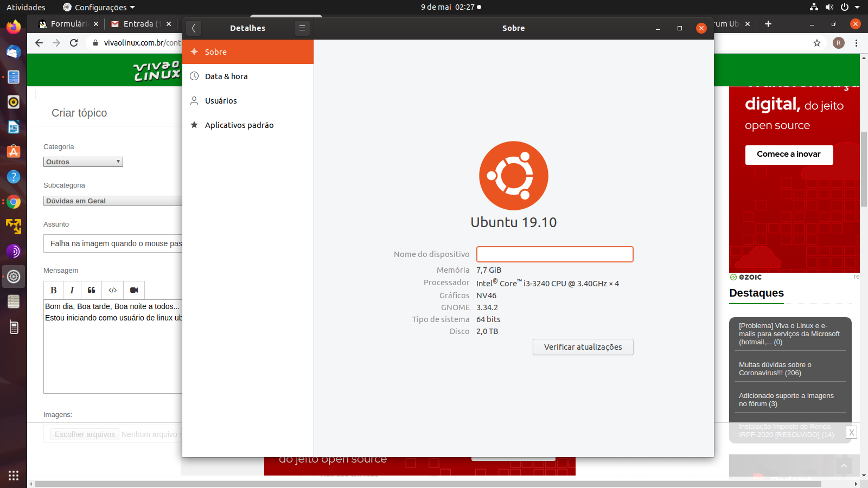Insert quote block in message editor
Image resolution: width=868 pixels, height=488 pixels.
(x=92, y=290)
